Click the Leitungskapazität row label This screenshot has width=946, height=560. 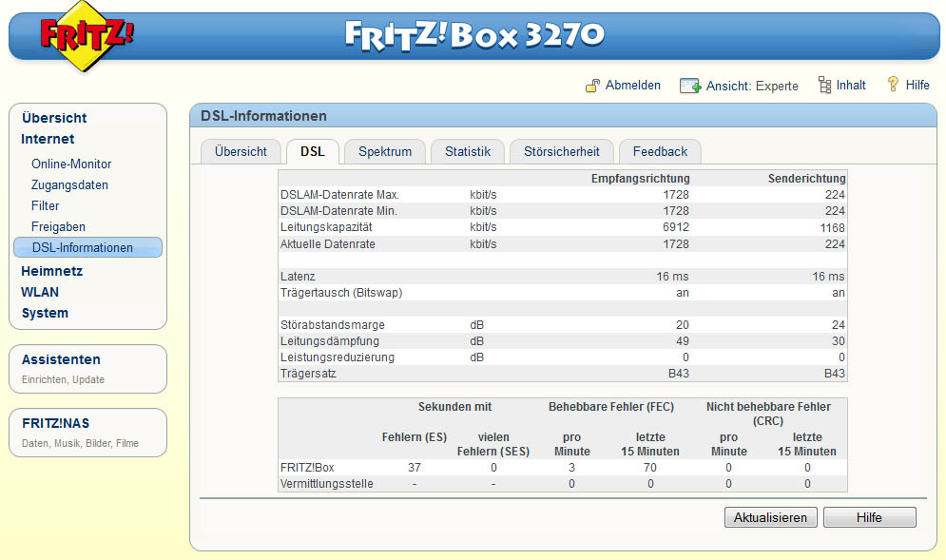pyautogui.click(x=326, y=227)
